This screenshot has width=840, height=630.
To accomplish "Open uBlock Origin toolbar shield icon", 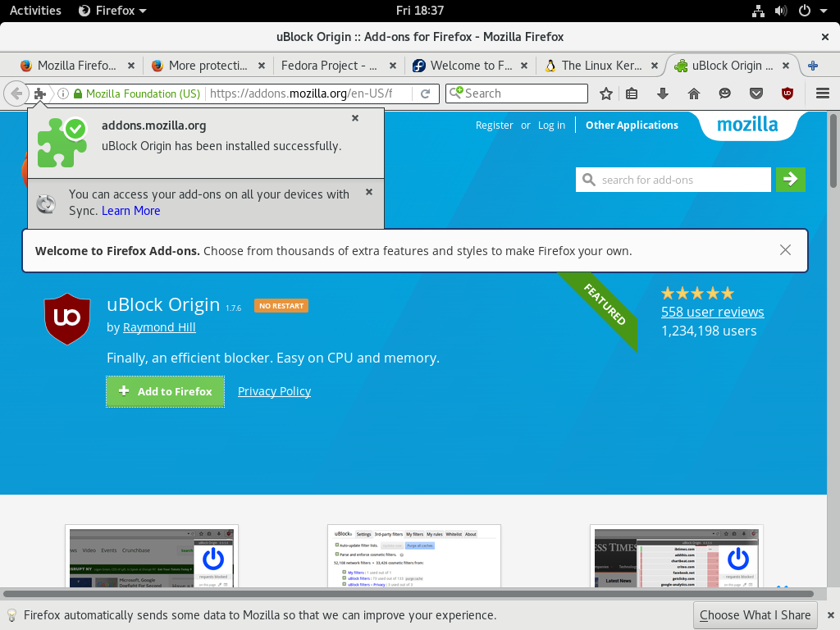I will pyautogui.click(x=787, y=94).
